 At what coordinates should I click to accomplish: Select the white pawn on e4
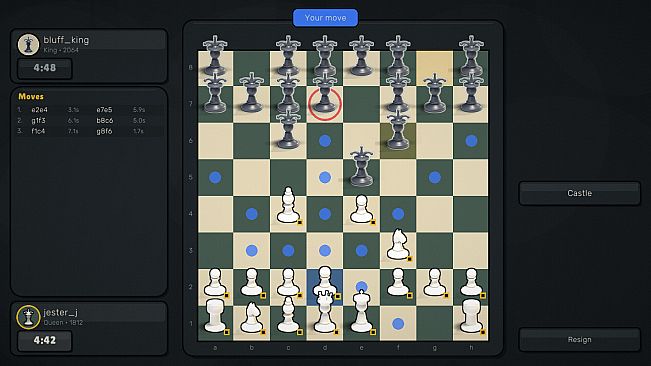[361, 210]
